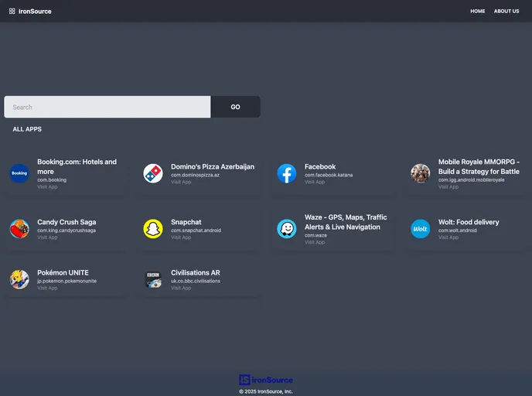532x396 pixels.
Task: Select the 'Facebook' app title
Action: [x=320, y=166]
